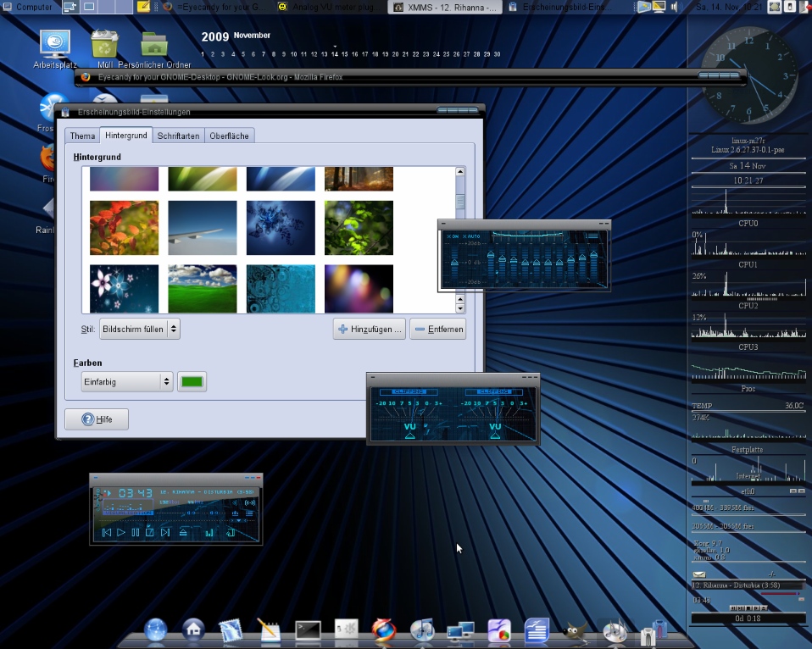Viewport: 812px width, 649px height.
Task: Click the Hilfe button
Action: (97, 419)
